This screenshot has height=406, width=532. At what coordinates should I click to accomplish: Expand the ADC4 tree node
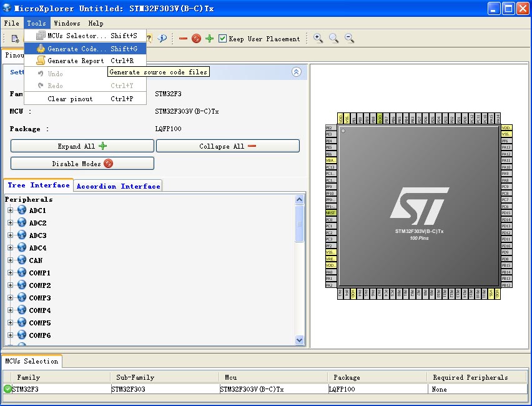(x=10, y=248)
